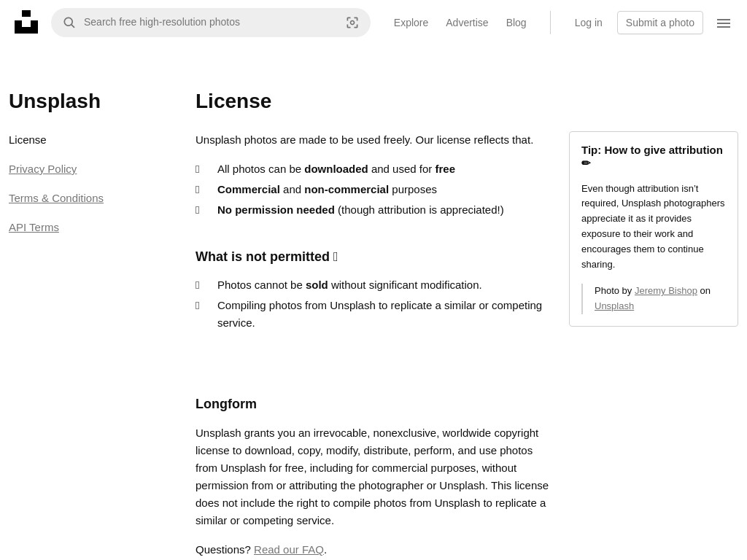Focus the Search free high-resolution photos field
The width and height of the screenshot is (747, 560).
pos(211,23)
